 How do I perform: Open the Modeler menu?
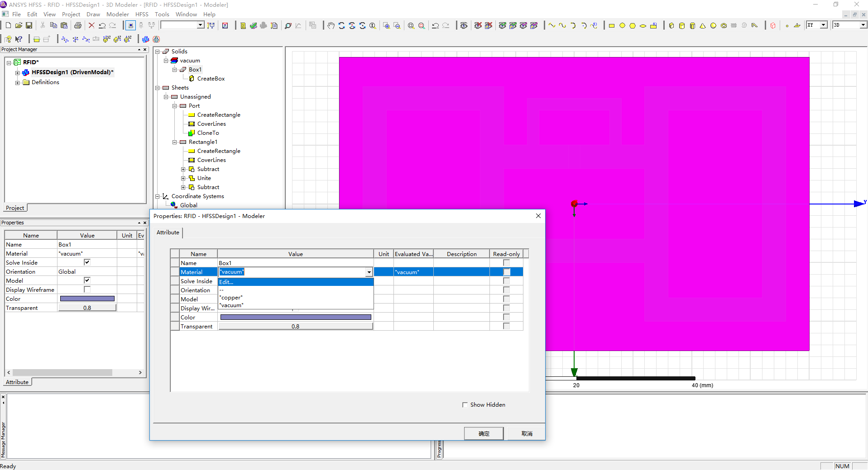click(x=118, y=14)
